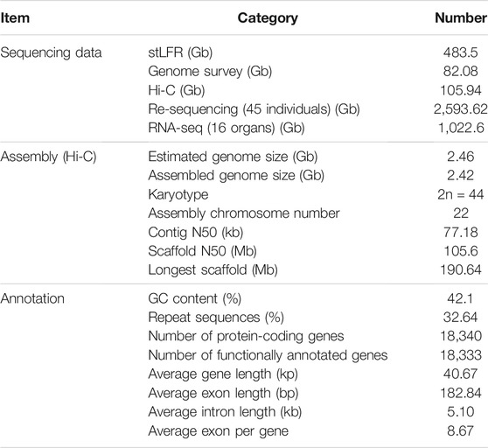Select the Contig N50 (kb) cell
The height and width of the screenshot is (448, 488).
coord(196,233)
